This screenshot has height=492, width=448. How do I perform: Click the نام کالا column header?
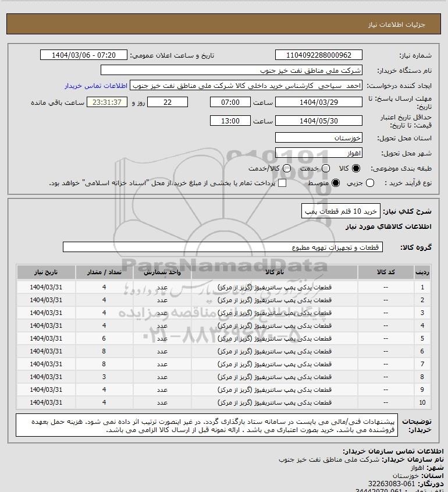pos(274,272)
